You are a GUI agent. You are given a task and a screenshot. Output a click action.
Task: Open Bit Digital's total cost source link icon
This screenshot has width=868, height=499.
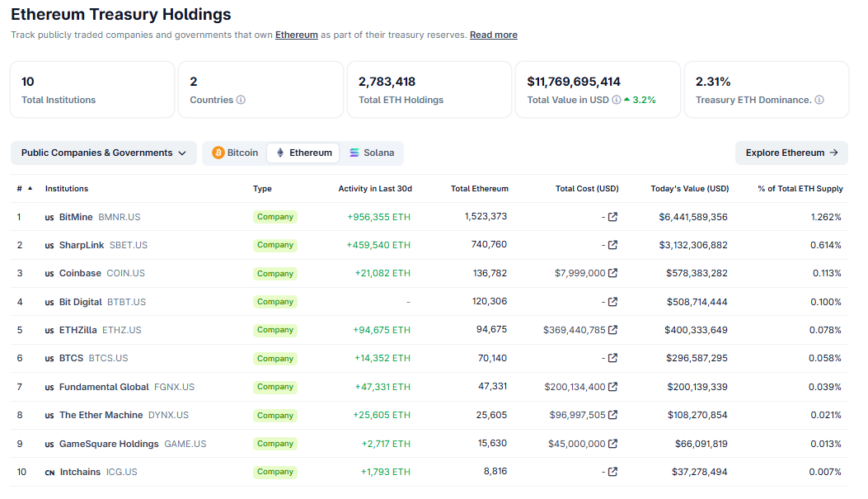612,302
